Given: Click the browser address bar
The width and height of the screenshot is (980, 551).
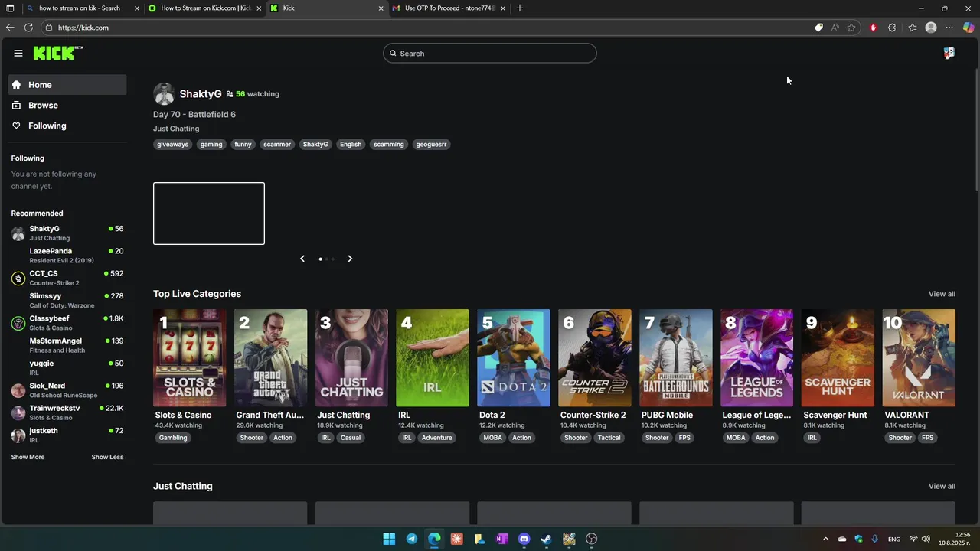Looking at the screenshot, I should (x=429, y=28).
